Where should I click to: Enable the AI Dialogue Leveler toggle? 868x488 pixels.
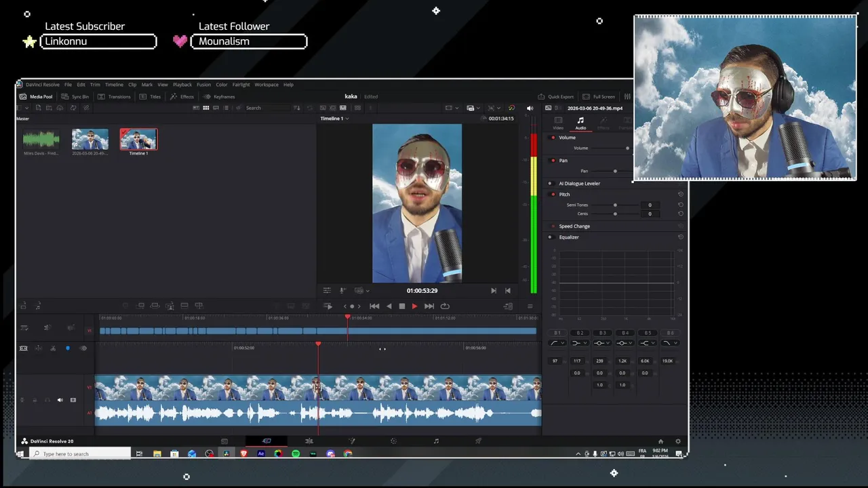pos(551,184)
